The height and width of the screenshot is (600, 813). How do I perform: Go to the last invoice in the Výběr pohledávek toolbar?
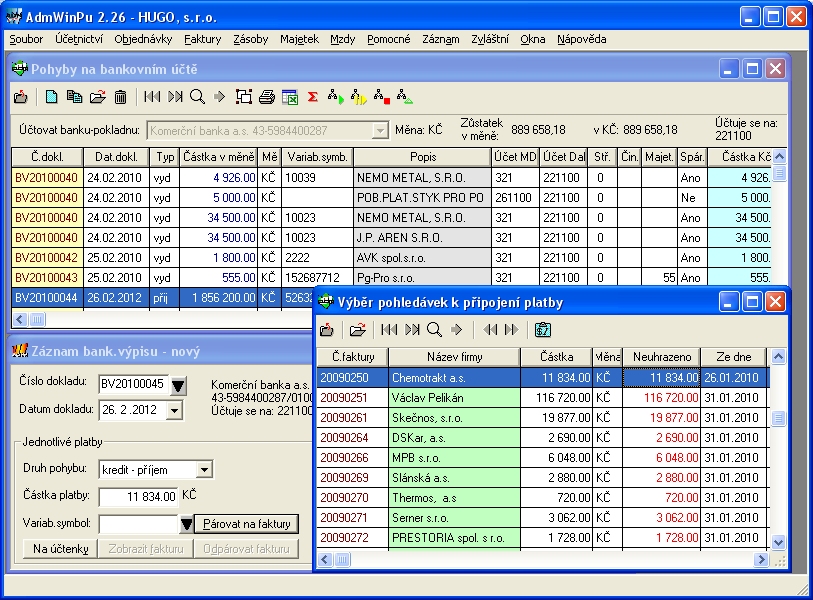tap(412, 330)
